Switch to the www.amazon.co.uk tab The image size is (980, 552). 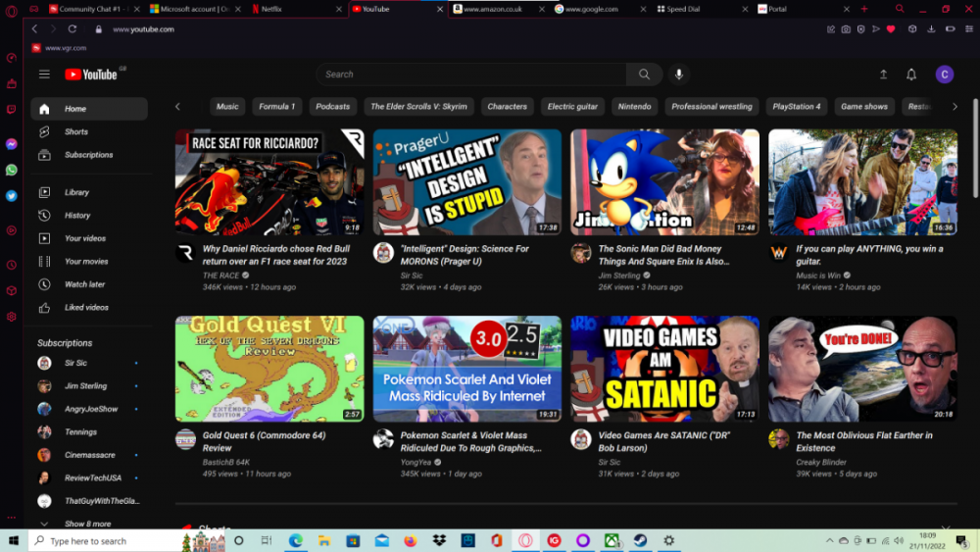(497, 10)
